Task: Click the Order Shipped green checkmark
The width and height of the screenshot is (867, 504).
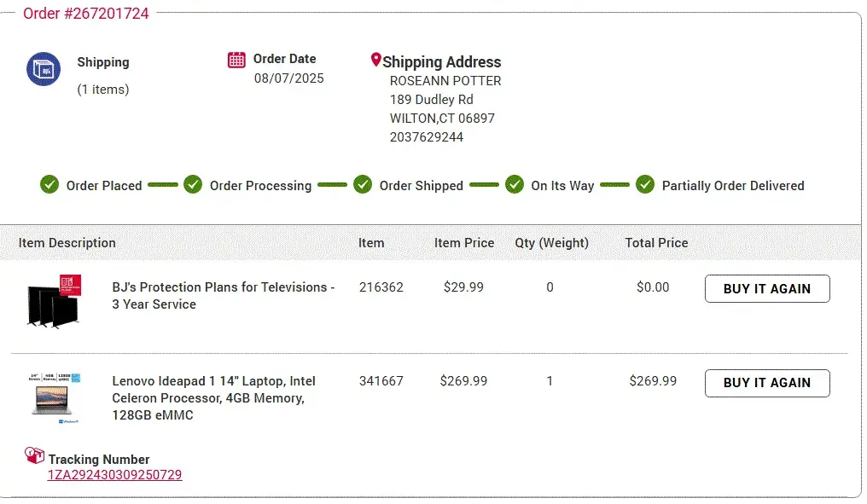Action: [x=363, y=184]
